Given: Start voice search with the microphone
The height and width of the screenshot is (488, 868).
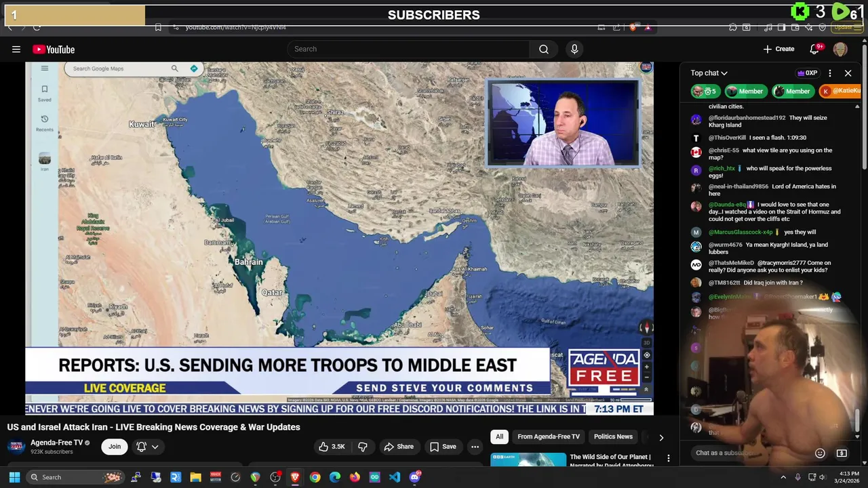Looking at the screenshot, I should point(574,49).
